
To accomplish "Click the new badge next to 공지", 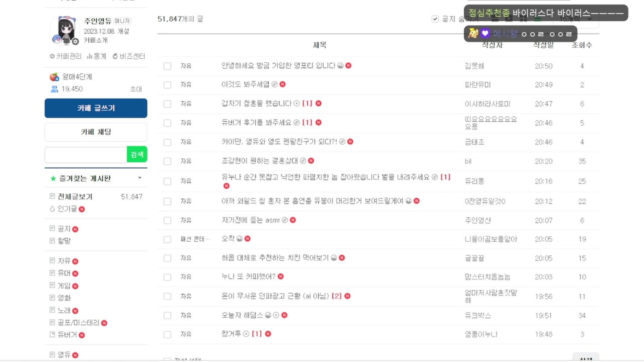I will (x=75, y=229).
